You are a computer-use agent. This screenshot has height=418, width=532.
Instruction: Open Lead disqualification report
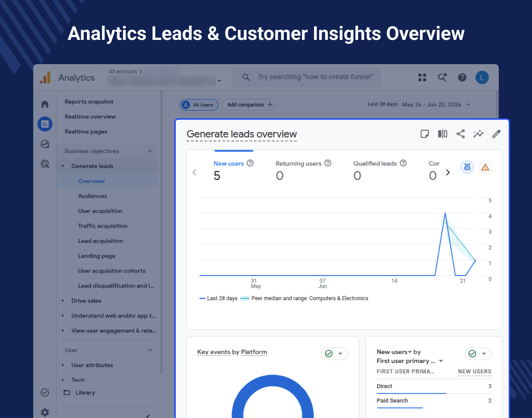pyautogui.click(x=116, y=285)
